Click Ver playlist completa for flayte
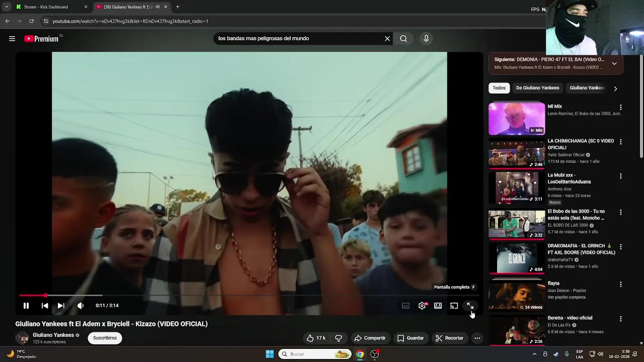Screen dimensions: 644x362 tap(567, 297)
